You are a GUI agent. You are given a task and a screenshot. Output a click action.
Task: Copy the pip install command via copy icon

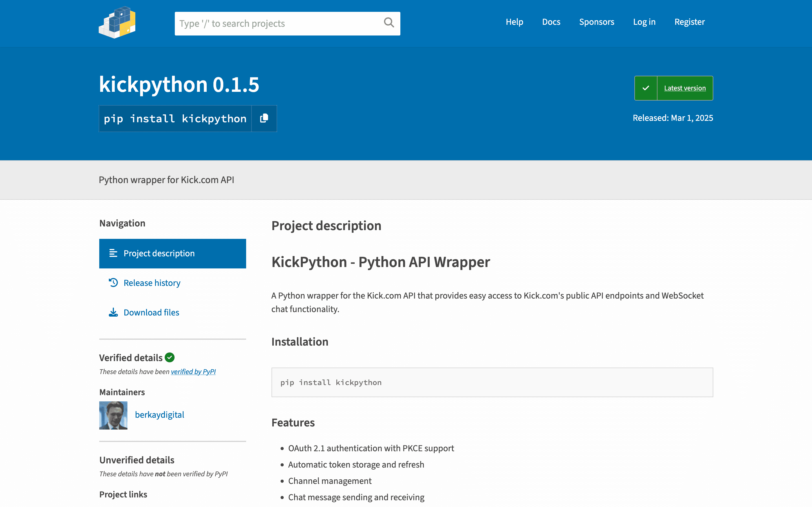click(264, 118)
